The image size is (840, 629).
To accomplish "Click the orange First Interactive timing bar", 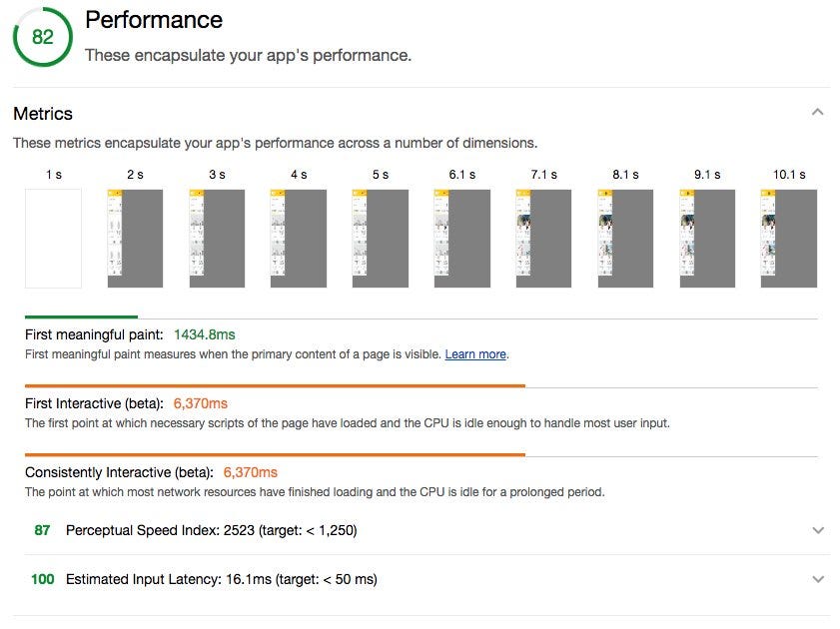I will point(275,385).
